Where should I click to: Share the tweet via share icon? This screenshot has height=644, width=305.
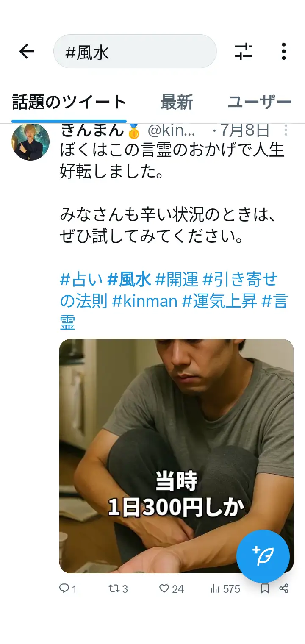coord(284,588)
